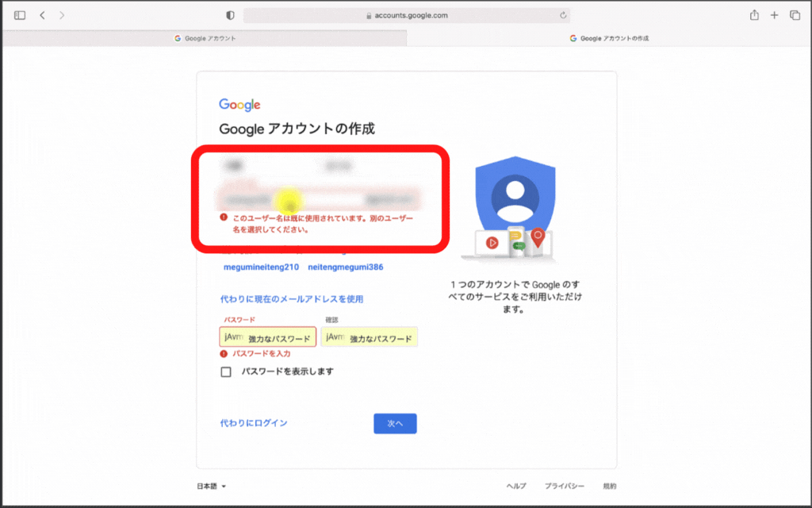Viewport: 812px width, 508px height.
Task: Switch to the Google アカウント tab
Action: click(x=205, y=38)
